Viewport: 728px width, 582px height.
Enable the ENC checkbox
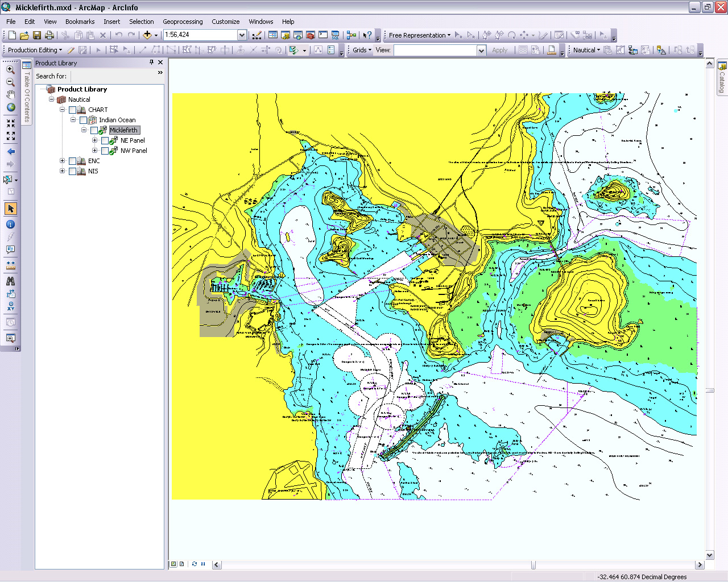click(72, 161)
